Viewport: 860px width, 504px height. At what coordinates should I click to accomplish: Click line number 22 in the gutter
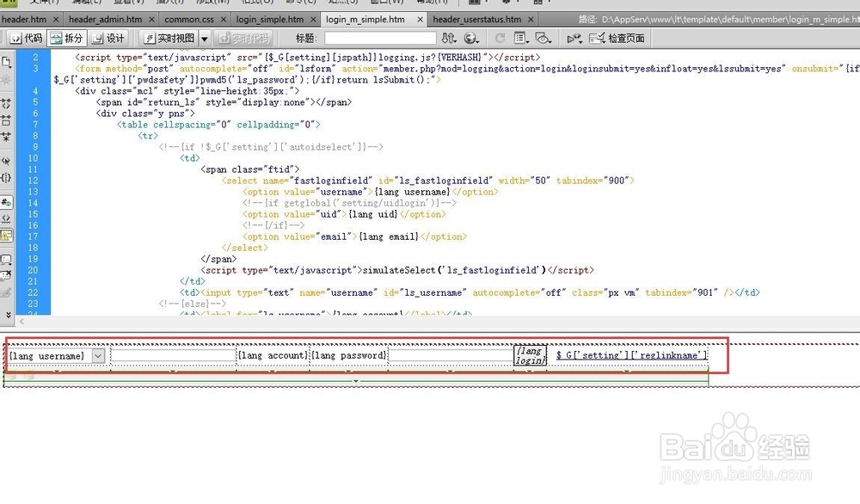point(33,292)
